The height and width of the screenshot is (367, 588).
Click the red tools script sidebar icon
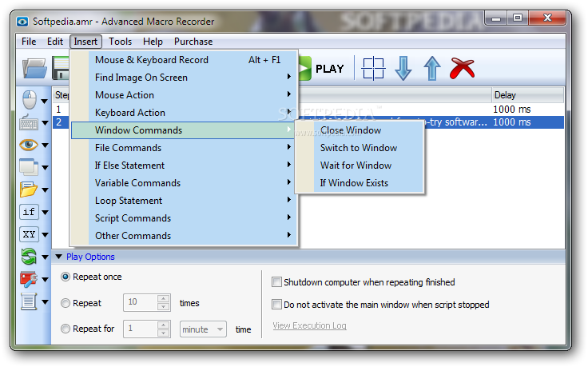[29, 279]
